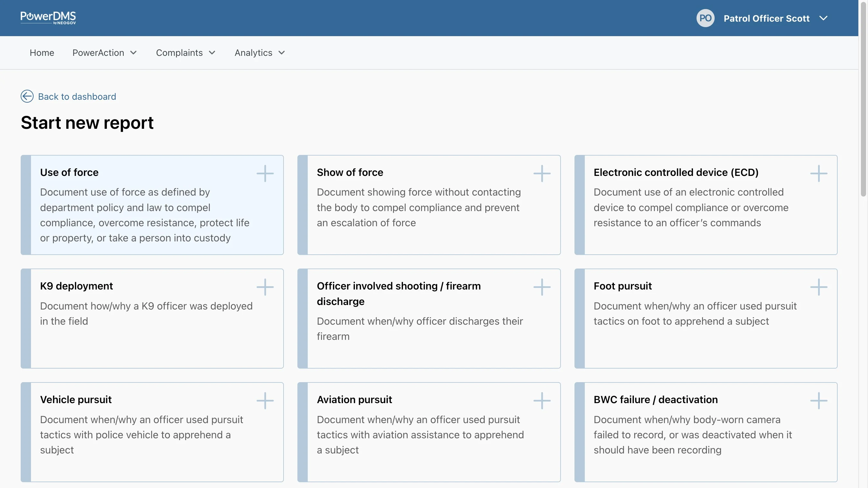This screenshot has height=488, width=868.
Task: Click the plus icon on Electronic controlled device
Action: pyautogui.click(x=819, y=173)
